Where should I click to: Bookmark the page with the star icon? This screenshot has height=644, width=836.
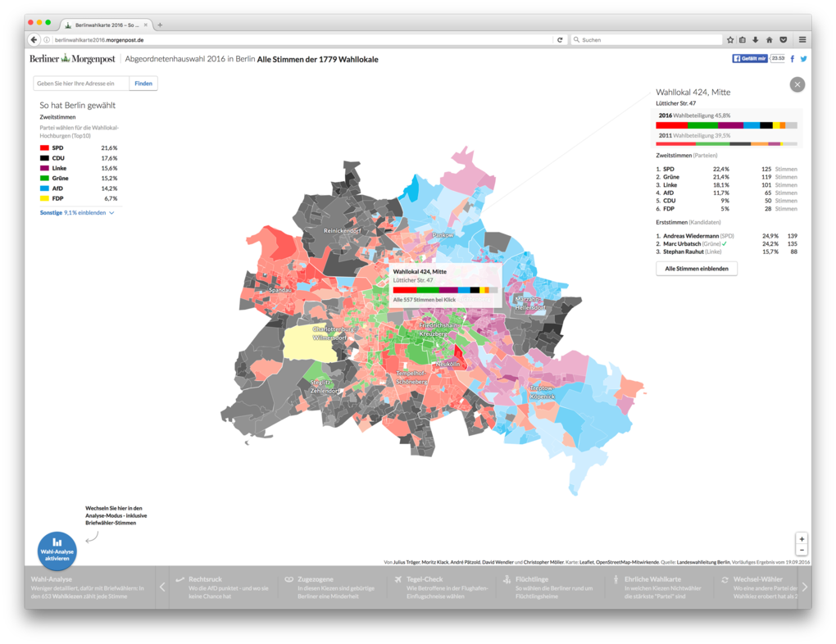(x=729, y=39)
